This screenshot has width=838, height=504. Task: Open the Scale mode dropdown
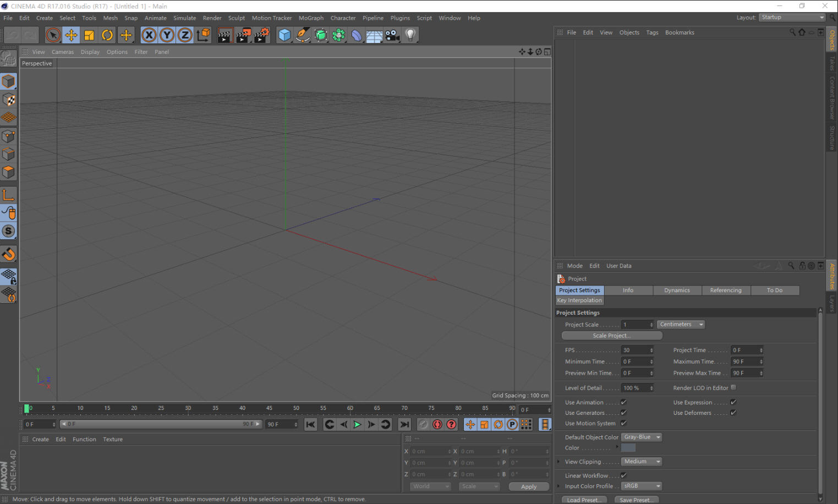pyautogui.click(x=479, y=486)
